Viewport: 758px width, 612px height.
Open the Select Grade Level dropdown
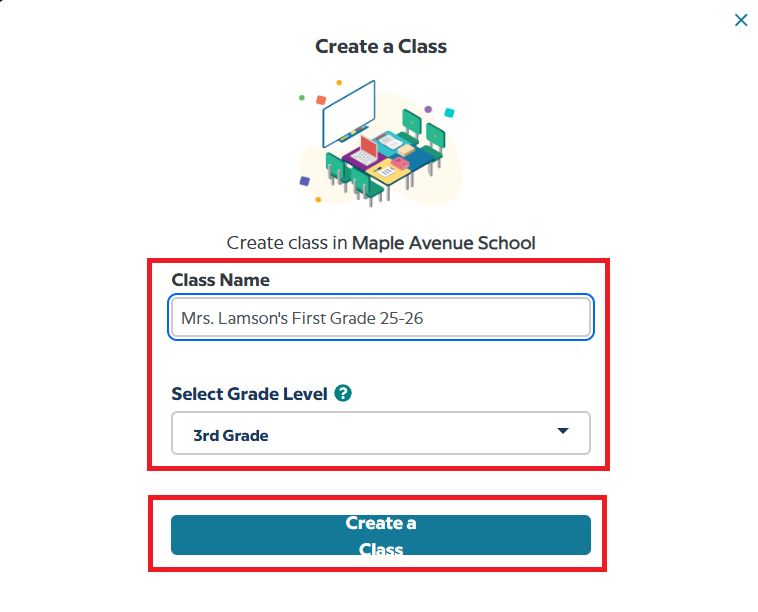[x=381, y=434]
